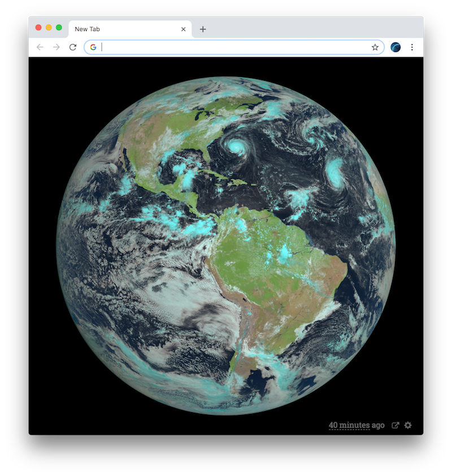Click the hurricane spiral east of Florida
The image size is (452, 476).
click(x=236, y=146)
